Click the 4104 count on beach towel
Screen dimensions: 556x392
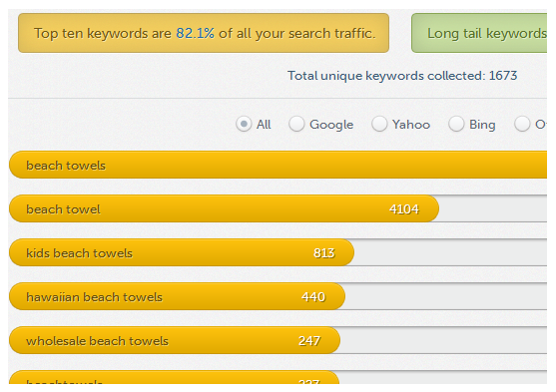(x=404, y=209)
